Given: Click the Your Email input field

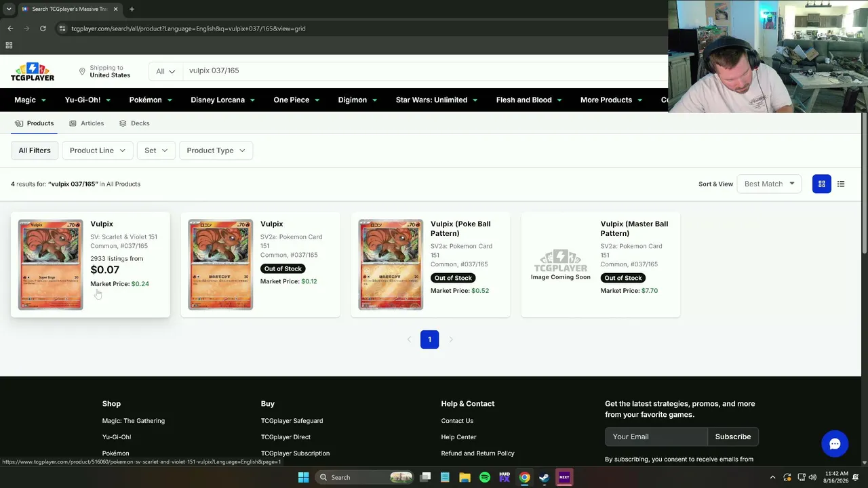Looking at the screenshot, I should tap(656, 436).
